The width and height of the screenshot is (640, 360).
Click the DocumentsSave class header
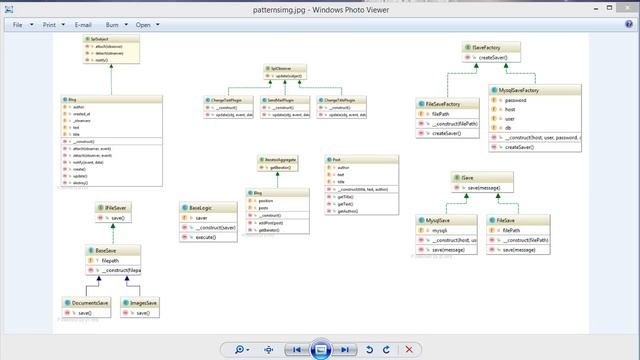[86, 303]
